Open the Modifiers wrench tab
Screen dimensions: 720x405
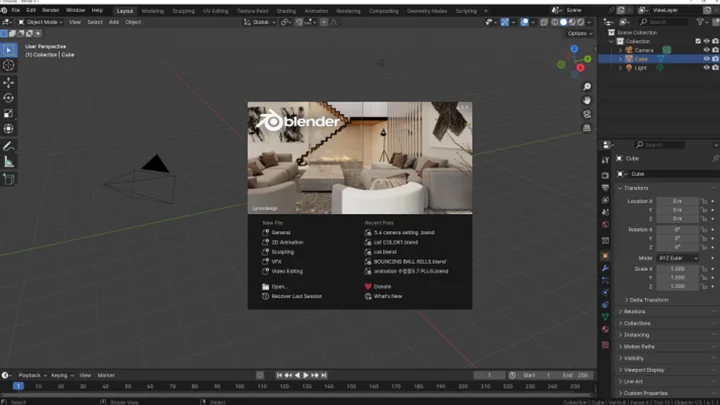click(605, 268)
